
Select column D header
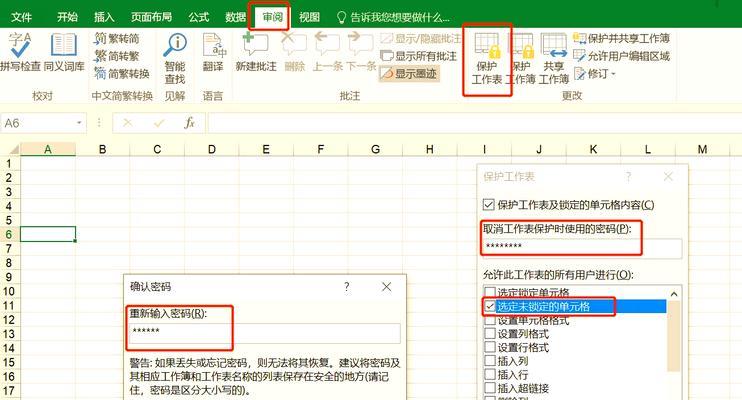(212, 149)
